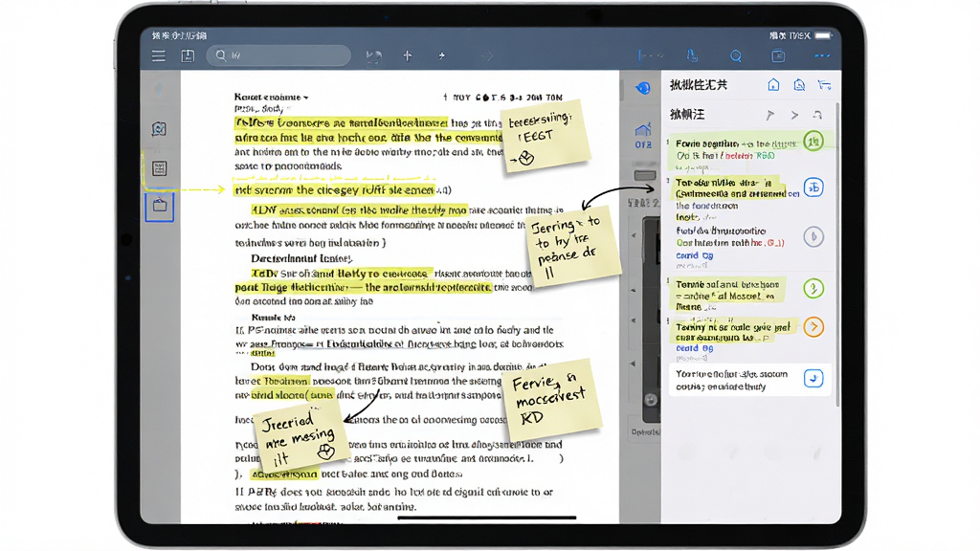Screen dimensions: 980x551
Task: Open the hamburger menu in the top toolbar
Action: (x=158, y=55)
